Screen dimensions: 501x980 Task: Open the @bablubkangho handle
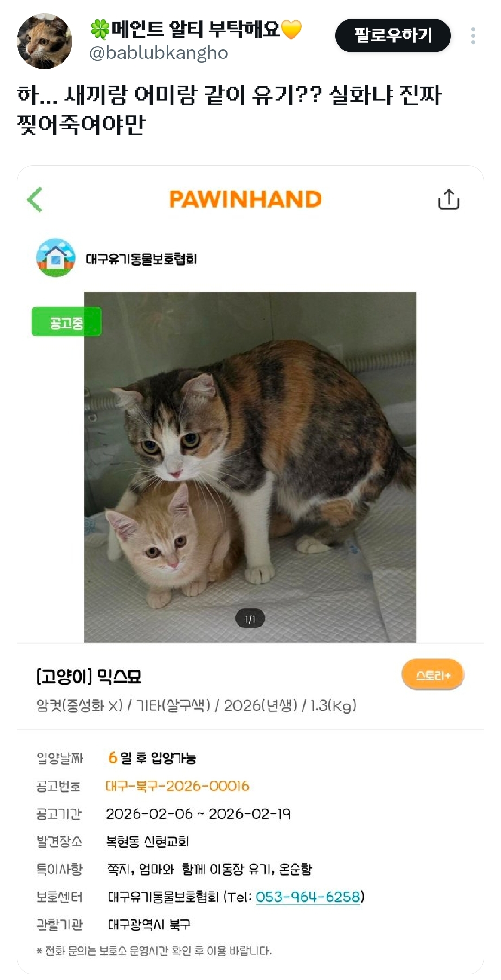[159, 53]
